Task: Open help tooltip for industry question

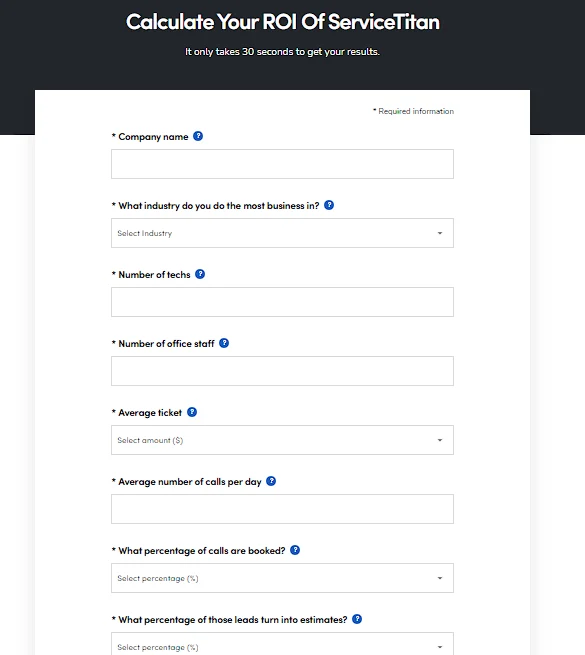Action: [x=329, y=205]
